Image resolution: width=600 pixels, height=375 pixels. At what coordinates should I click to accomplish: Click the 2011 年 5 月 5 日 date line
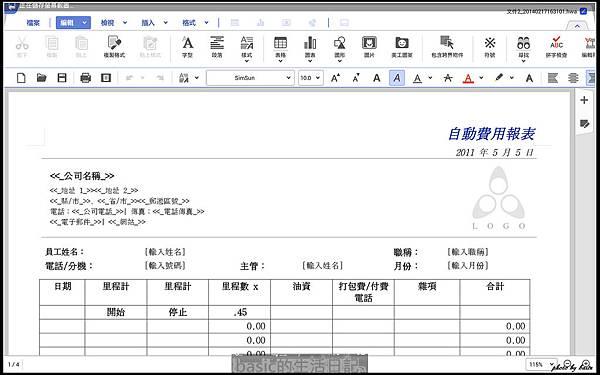(x=494, y=152)
